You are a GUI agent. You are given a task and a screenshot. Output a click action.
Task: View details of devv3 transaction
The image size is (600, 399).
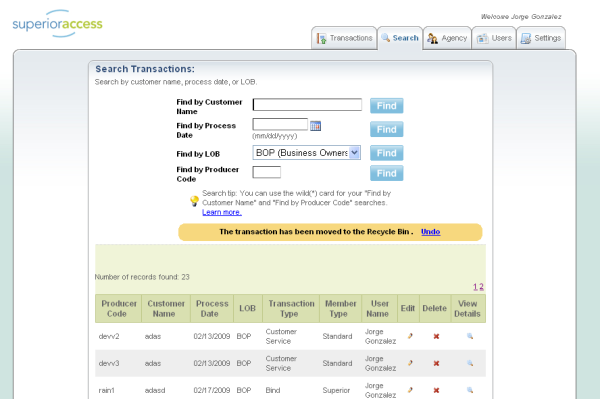click(470, 363)
